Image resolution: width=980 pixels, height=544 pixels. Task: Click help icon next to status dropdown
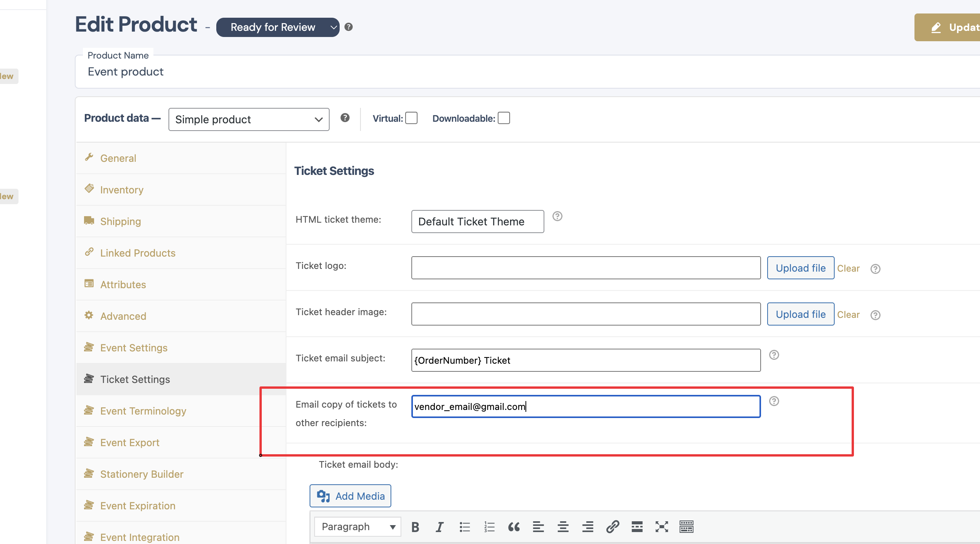(x=349, y=27)
